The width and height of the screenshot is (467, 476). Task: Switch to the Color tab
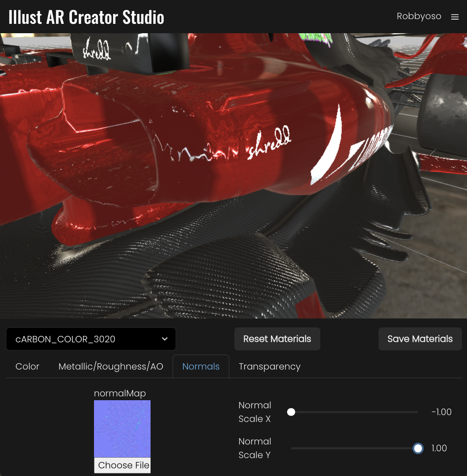coord(27,367)
